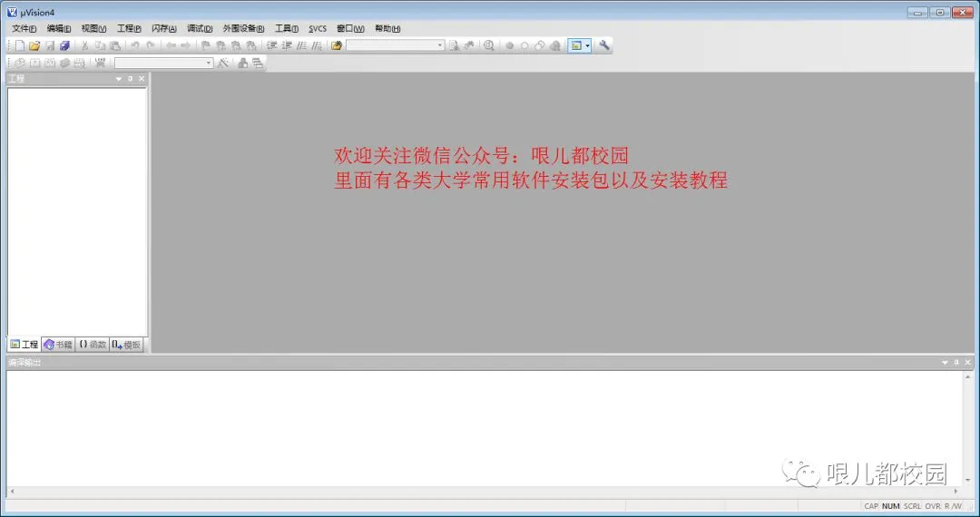Click the Open file folder icon

(34, 45)
